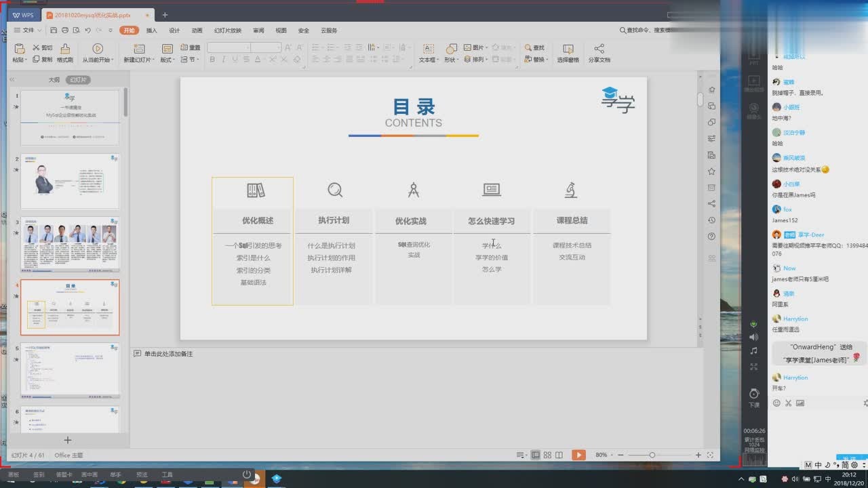Click notes area 单击此处添加备注
The image size is (868, 488).
tap(168, 354)
